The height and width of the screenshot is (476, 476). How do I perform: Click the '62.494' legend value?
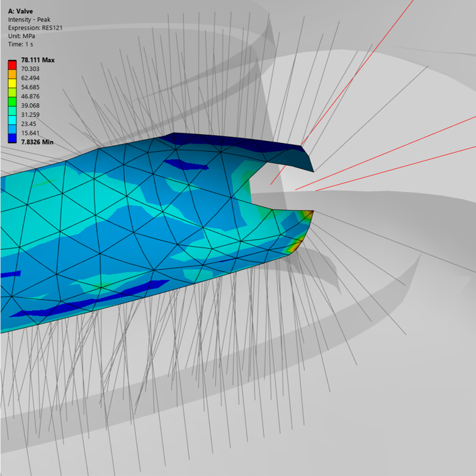tap(30, 78)
